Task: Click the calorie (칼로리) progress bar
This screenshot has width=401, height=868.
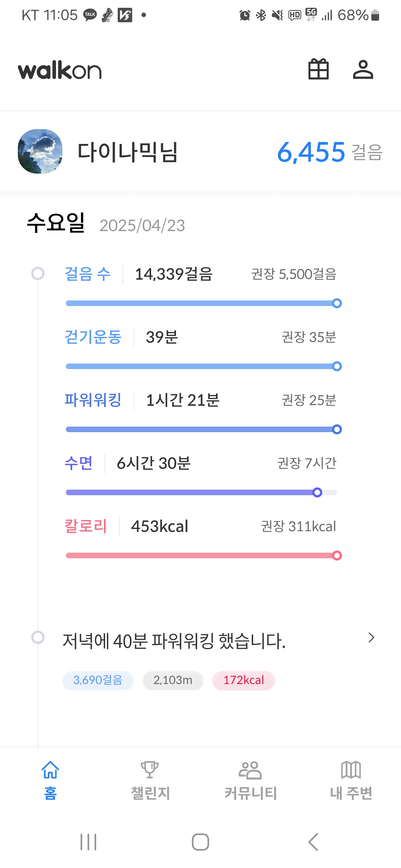Action: (201, 556)
